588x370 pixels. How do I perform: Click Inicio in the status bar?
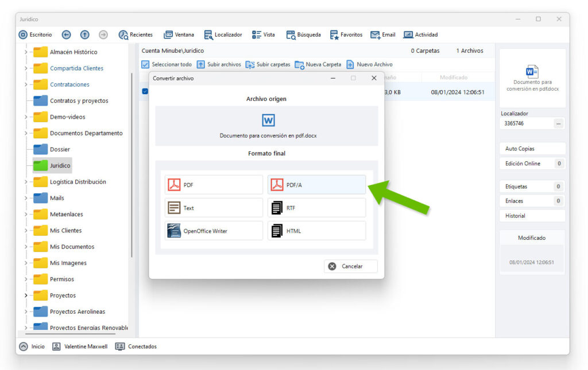[x=32, y=346]
